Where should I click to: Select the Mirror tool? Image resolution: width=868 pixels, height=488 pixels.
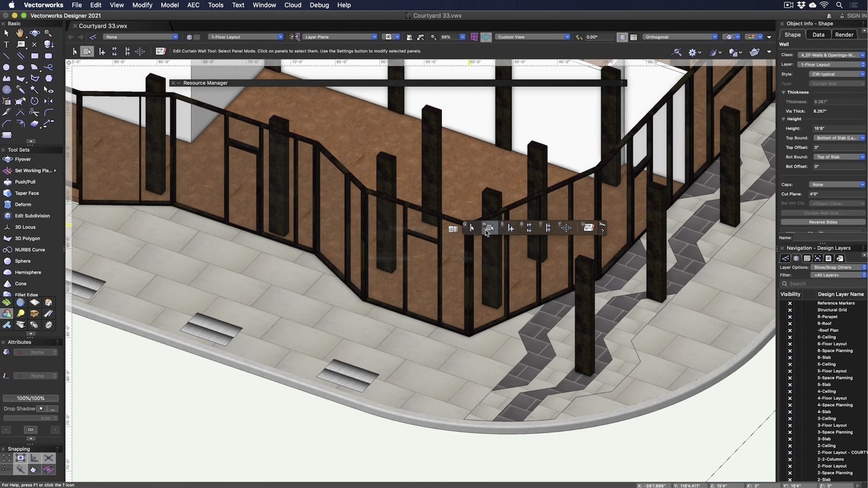tap(49, 101)
